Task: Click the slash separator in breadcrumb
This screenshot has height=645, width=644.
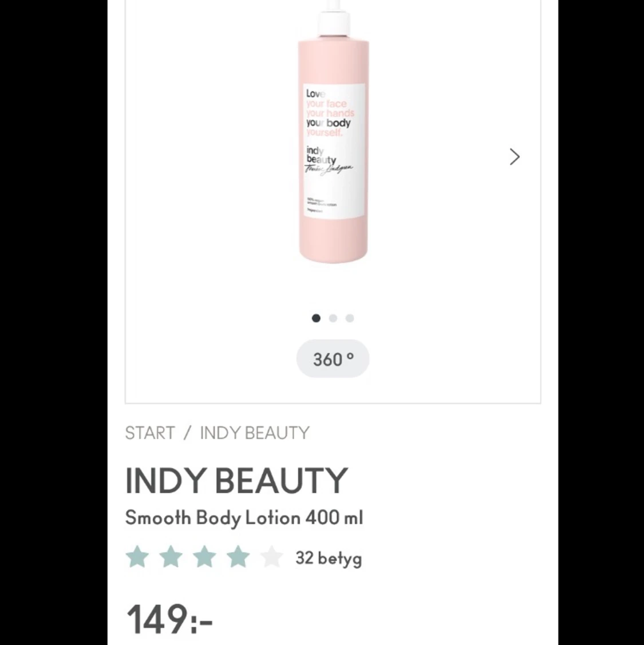Action: (x=188, y=433)
